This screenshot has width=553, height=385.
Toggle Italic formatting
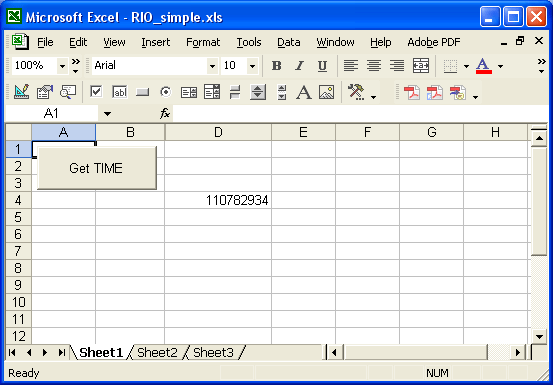[x=299, y=66]
